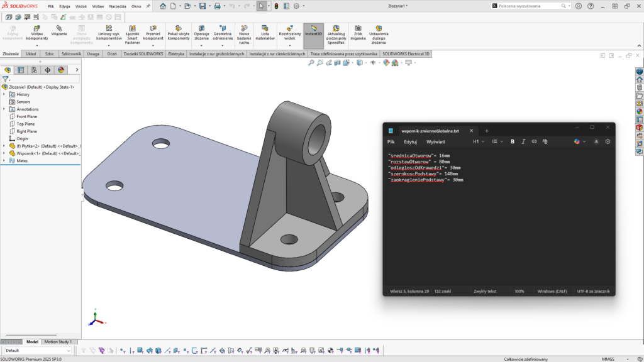Click the Wiązanie (mate) tool
The height and width of the screenshot is (362, 644).
point(59,31)
